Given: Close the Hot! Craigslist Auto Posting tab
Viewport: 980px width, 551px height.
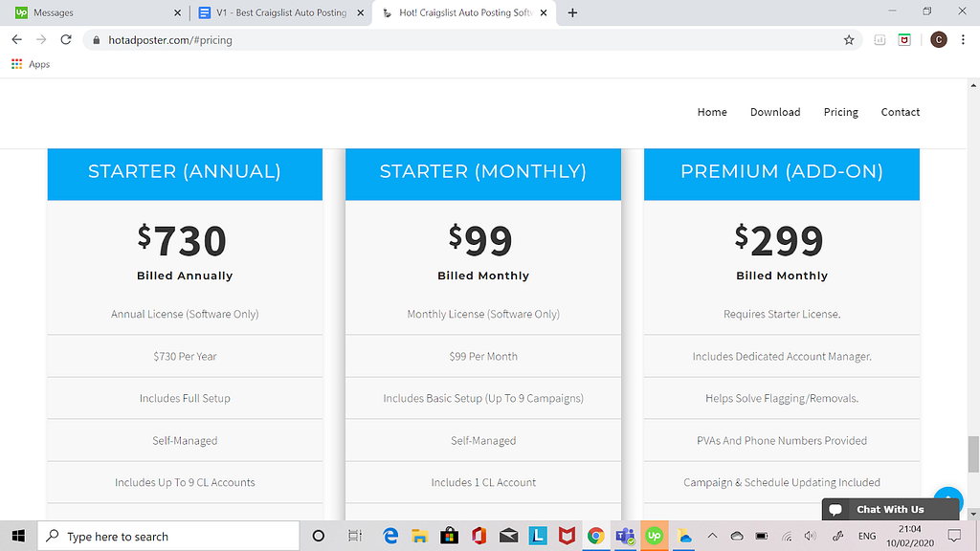Looking at the screenshot, I should [544, 12].
